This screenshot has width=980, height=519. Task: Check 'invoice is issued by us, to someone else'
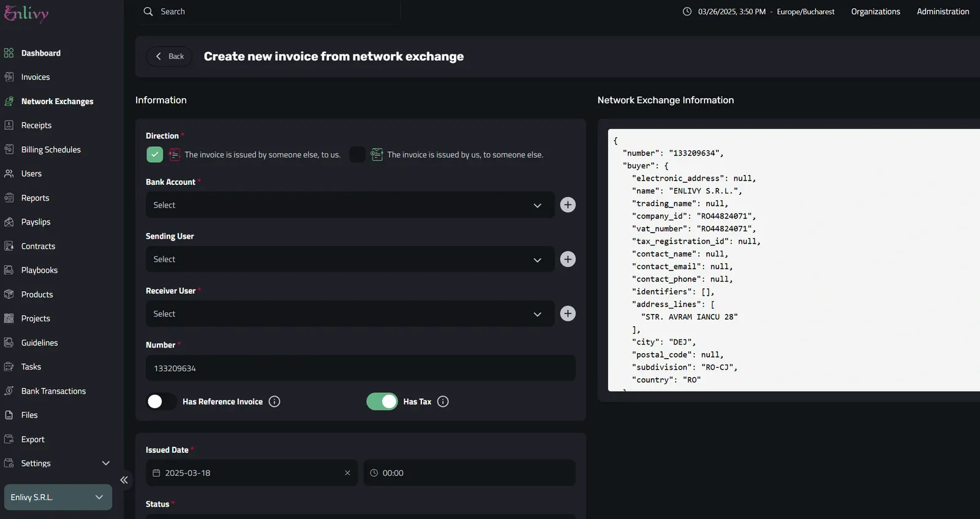[357, 155]
